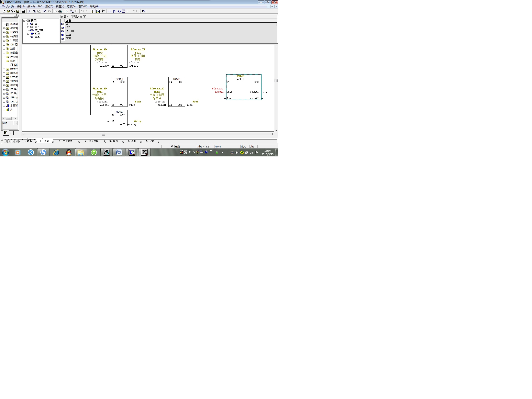
Task: Insert a normally open contact
Action: (x=109, y=11)
